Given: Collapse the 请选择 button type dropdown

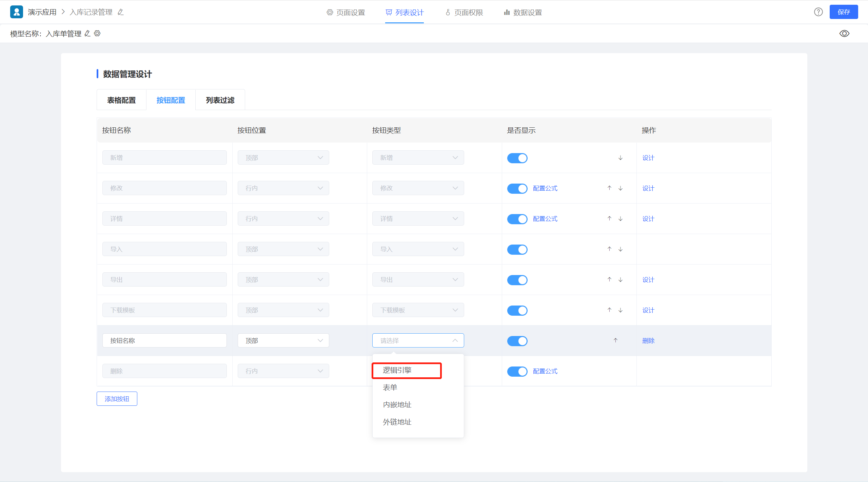Looking at the screenshot, I should pyautogui.click(x=418, y=340).
